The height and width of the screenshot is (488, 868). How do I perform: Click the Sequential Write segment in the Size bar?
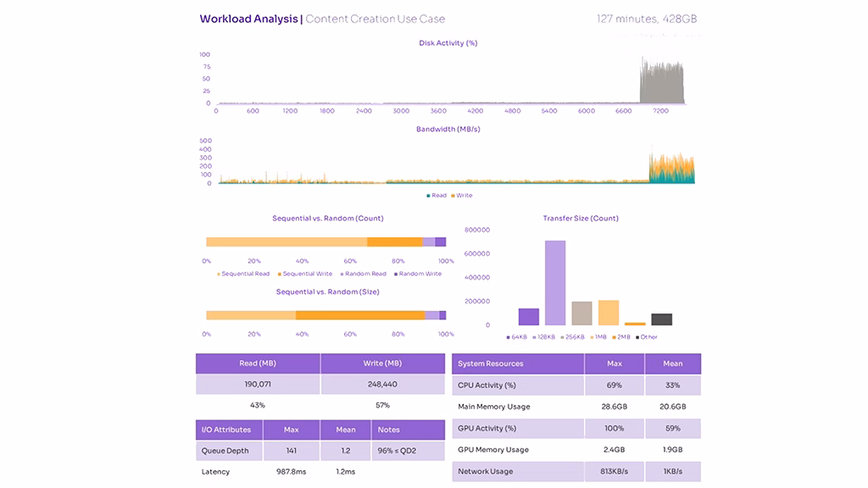(360, 315)
